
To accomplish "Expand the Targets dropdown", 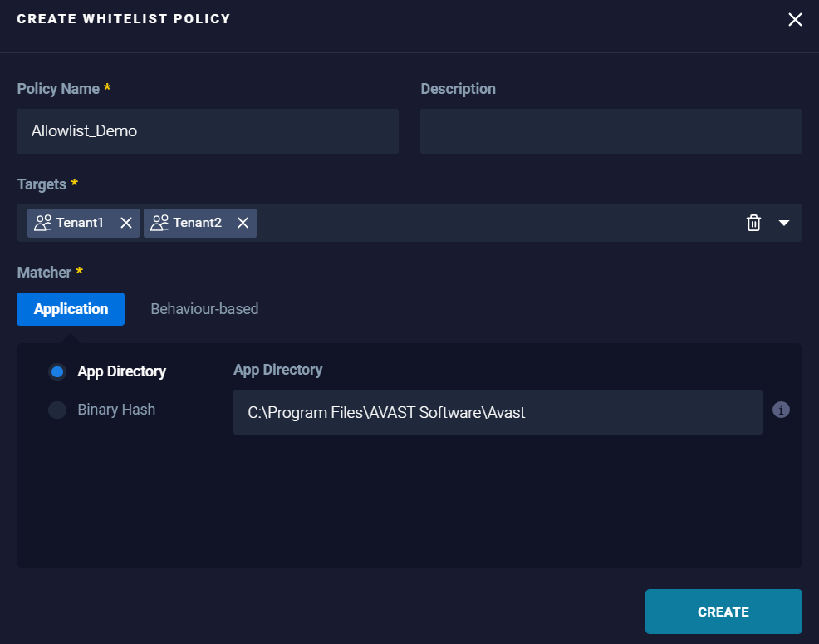I will 783,223.
